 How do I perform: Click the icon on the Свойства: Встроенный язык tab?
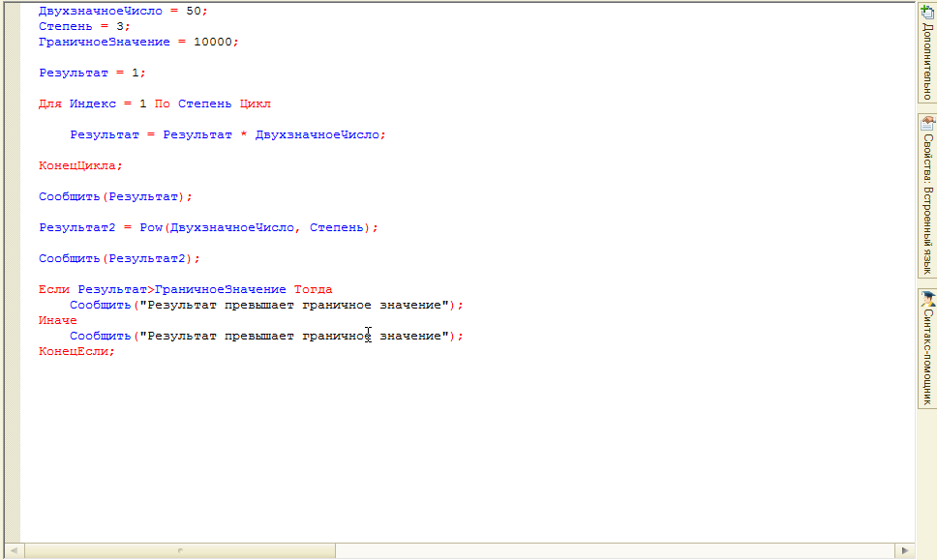click(927, 123)
